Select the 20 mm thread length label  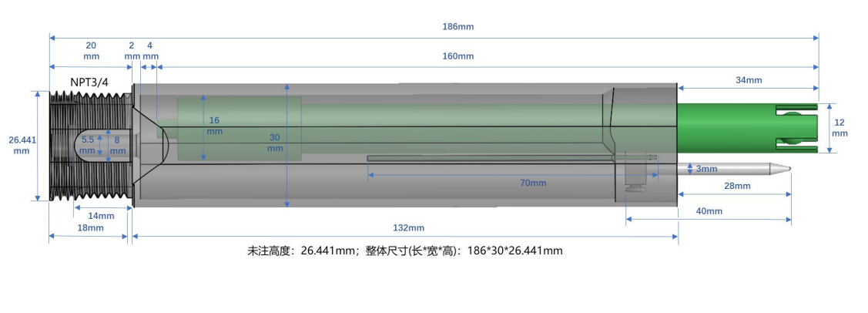click(x=90, y=51)
